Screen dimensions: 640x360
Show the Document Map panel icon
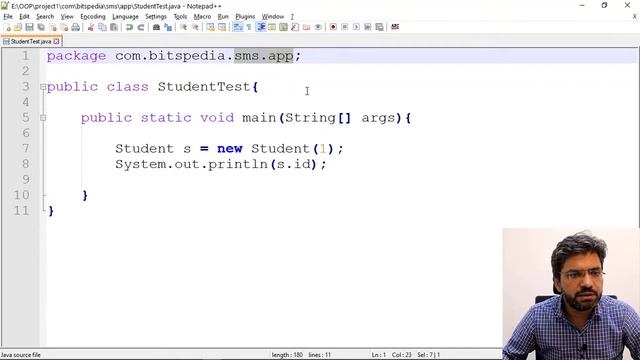coord(283,27)
